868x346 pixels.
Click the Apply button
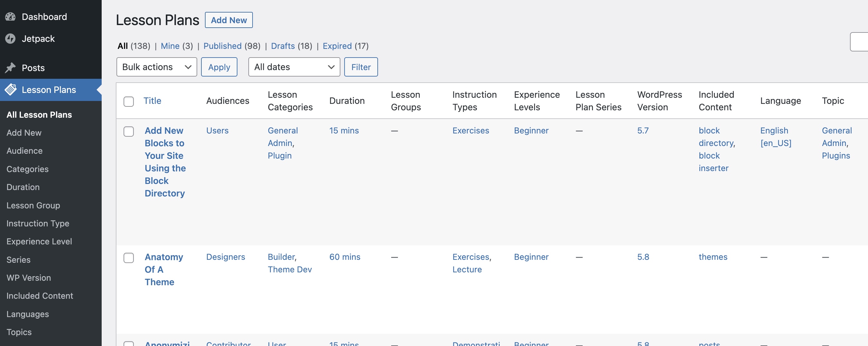[219, 67]
